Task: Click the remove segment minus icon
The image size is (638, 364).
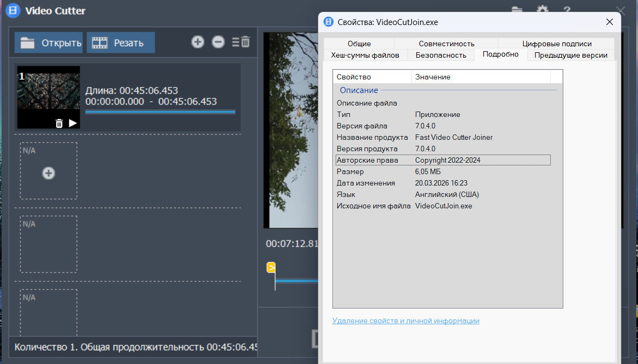Action: [x=218, y=42]
